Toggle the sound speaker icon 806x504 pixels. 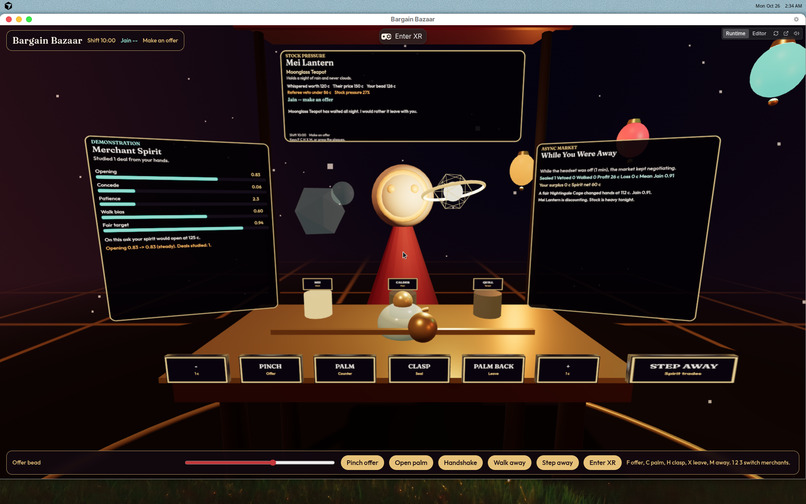tap(797, 33)
